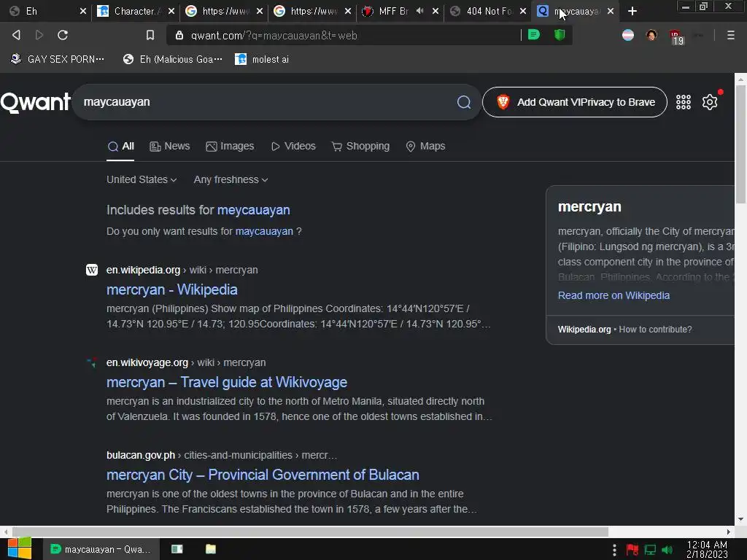Select the All search tab
The height and width of the screenshot is (560, 747).
click(x=120, y=146)
